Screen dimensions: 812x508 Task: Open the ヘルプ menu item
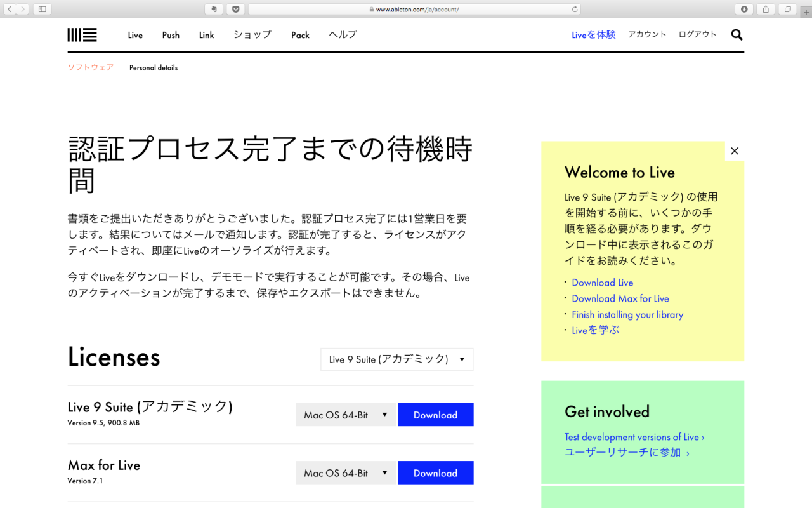coord(343,35)
